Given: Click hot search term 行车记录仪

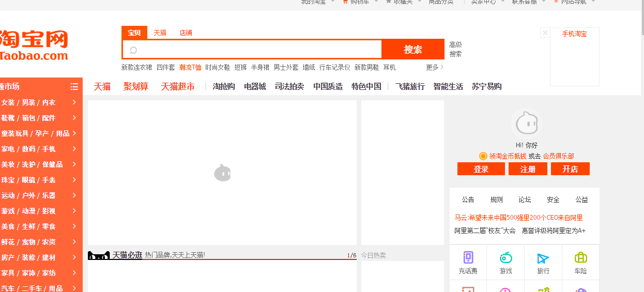Looking at the screenshot, I should pyautogui.click(x=335, y=67).
